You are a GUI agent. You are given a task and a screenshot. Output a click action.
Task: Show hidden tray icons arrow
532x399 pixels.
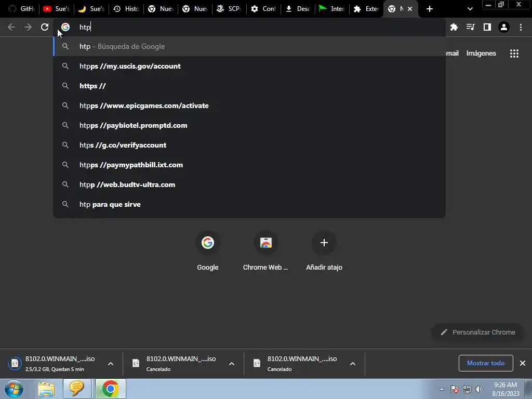point(442,389)
